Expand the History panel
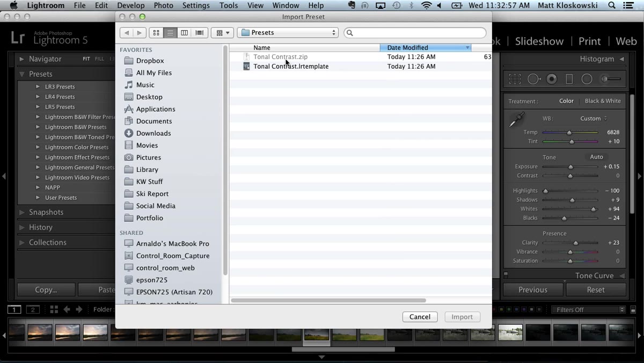Screen dimensions: 644x363 point(22,227)
